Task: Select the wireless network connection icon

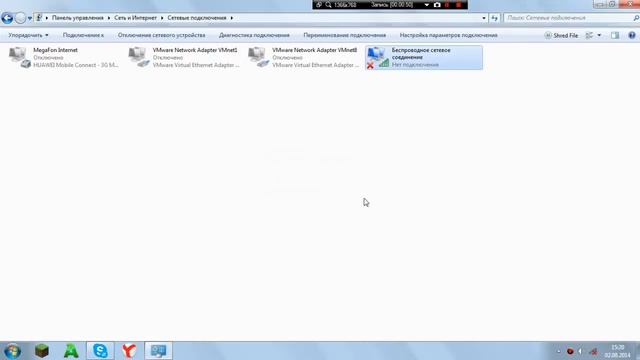Action: point(378,58)
